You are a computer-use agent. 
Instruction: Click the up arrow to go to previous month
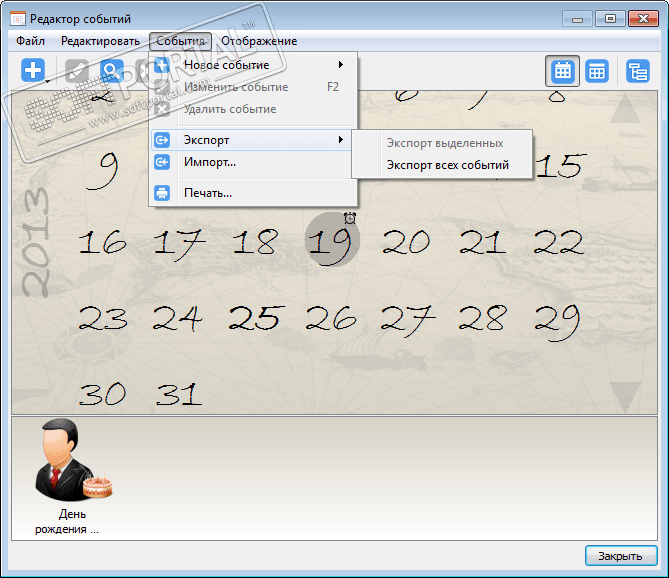(625, 108)
